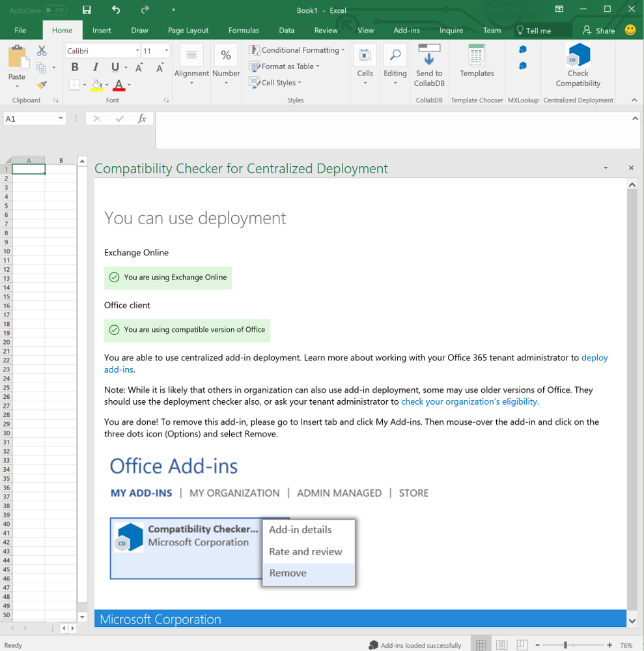
Task: Open the font name dropdown
Action: click(137, 51)
